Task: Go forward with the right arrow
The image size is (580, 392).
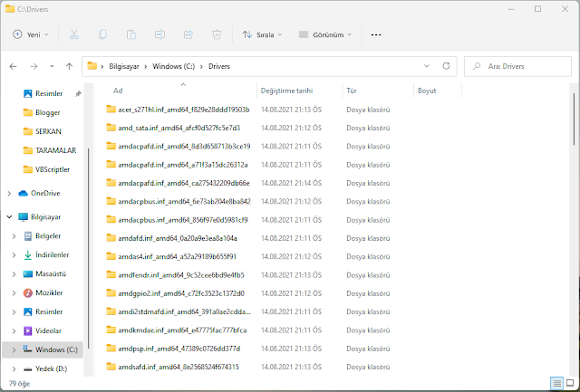Action: 34,66
